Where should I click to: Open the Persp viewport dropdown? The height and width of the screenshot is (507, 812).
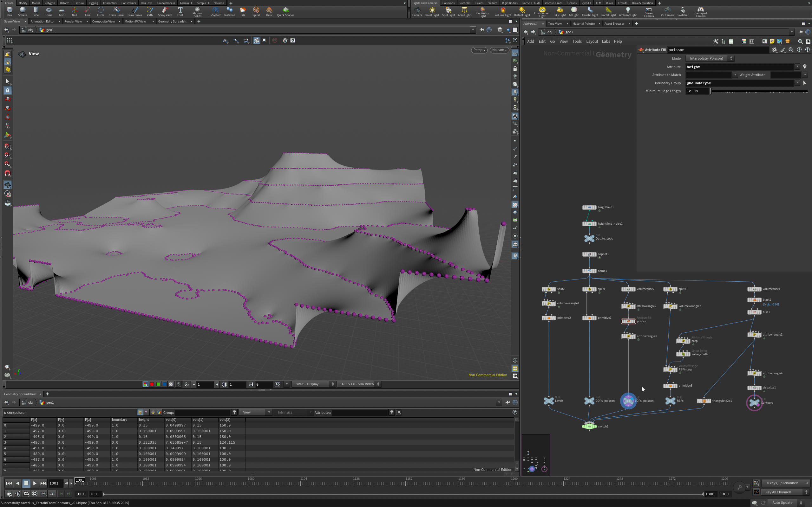click(x=479, y=50)
